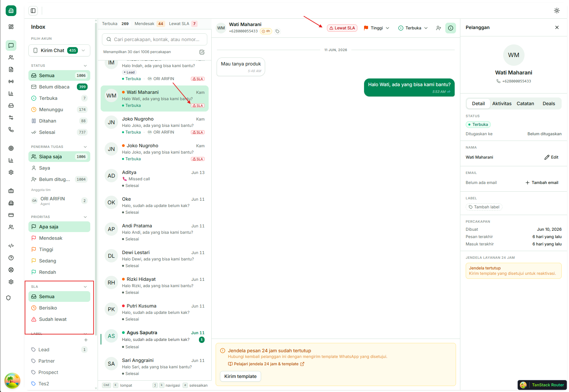The image size is (569, 392).
Task: Switch to the Aktivitas tab
Action: pyautogui.click(x=502, y=104)
